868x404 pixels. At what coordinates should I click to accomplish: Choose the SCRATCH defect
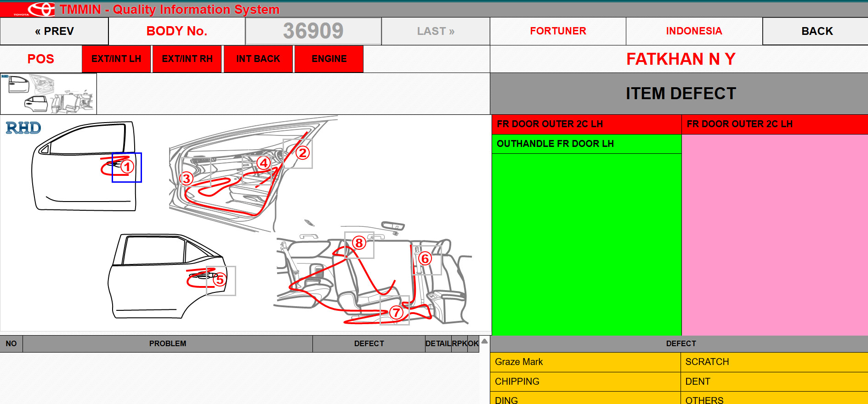pos(774,362)
